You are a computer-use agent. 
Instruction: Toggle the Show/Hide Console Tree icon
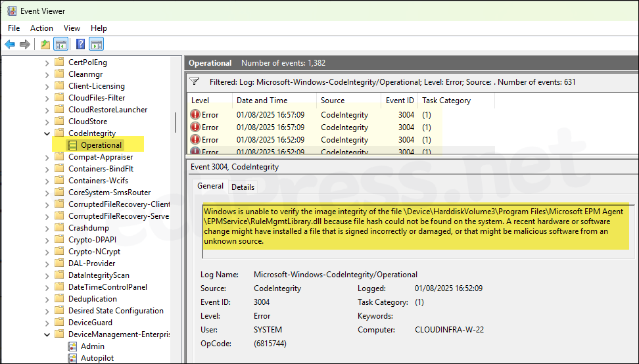coord(60,44)
